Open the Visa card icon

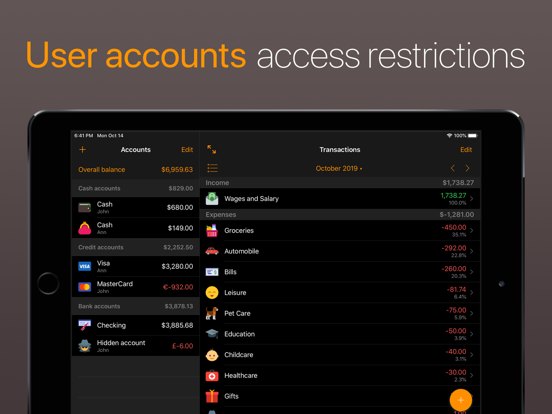(x=84, y=266)
